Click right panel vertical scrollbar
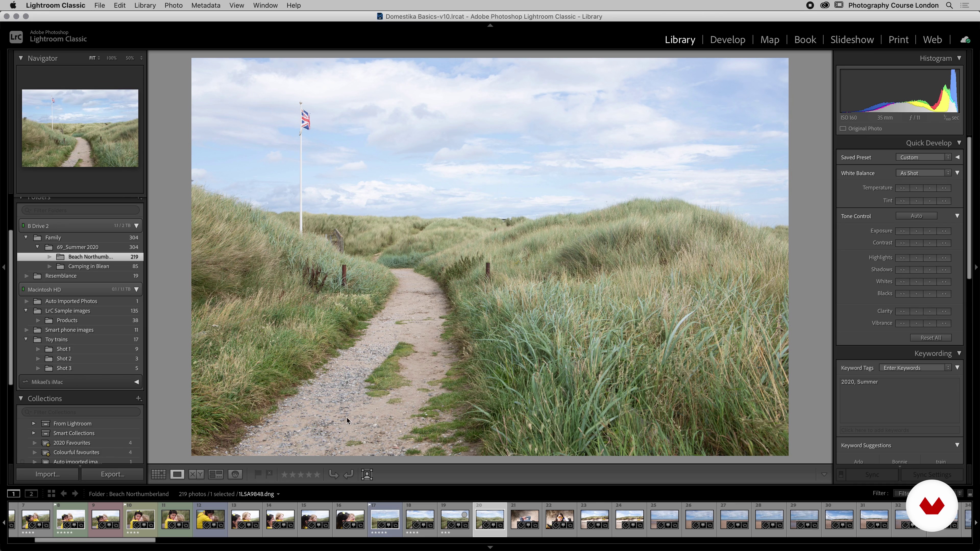 click(969, 208)
